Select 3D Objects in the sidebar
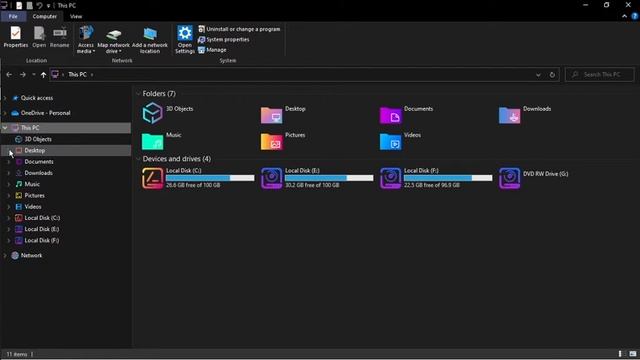640x360 pixels. 38,139
